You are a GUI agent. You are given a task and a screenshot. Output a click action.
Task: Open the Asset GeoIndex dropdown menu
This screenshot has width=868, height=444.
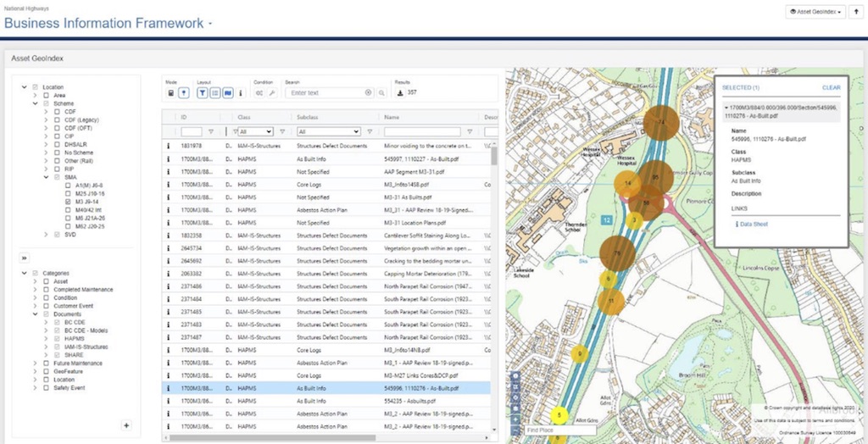coord(815,12)
